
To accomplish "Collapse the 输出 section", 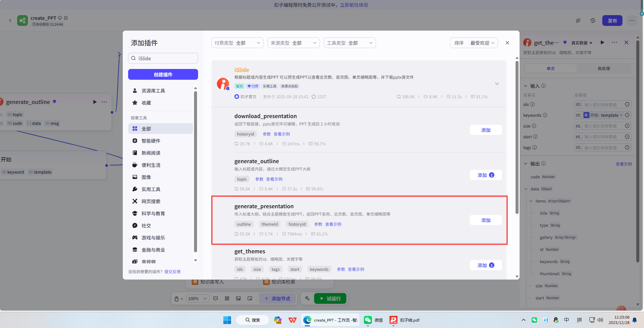I will point(526,164).
